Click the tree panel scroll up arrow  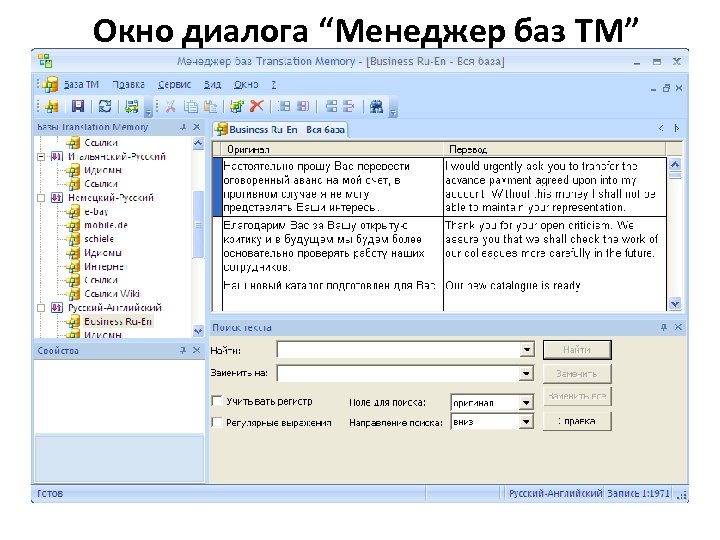(198, 143)
